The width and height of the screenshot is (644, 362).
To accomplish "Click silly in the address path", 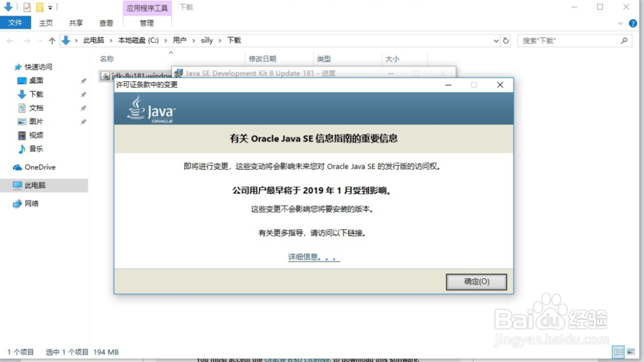I will [207, 41].
